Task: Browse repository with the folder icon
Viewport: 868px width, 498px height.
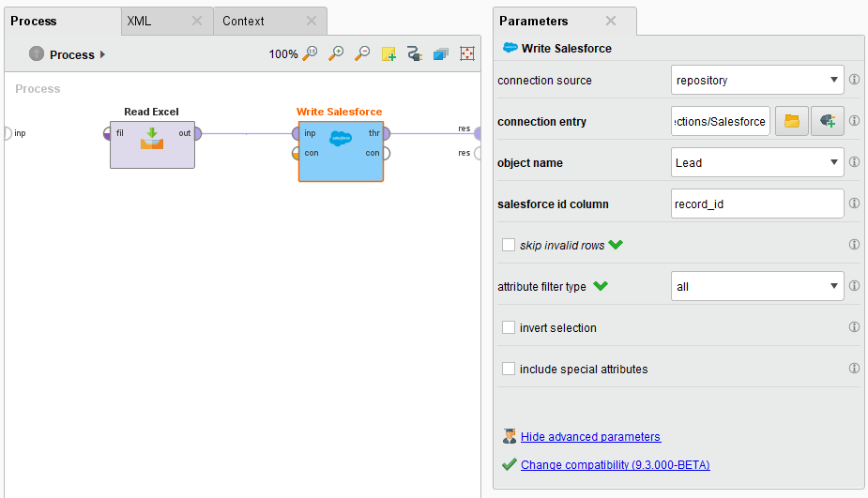Action: click(791, 121)
